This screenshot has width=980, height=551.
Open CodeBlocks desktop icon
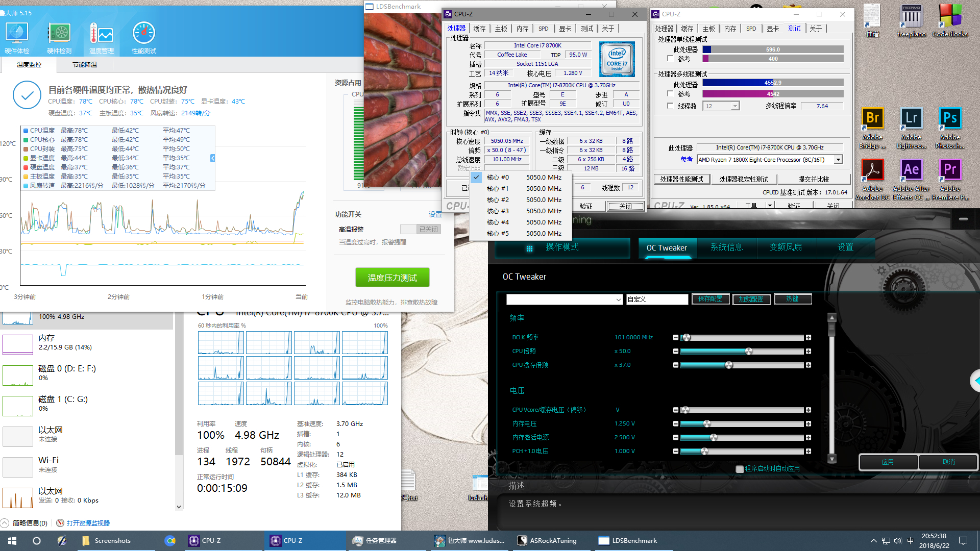(950, 21)
